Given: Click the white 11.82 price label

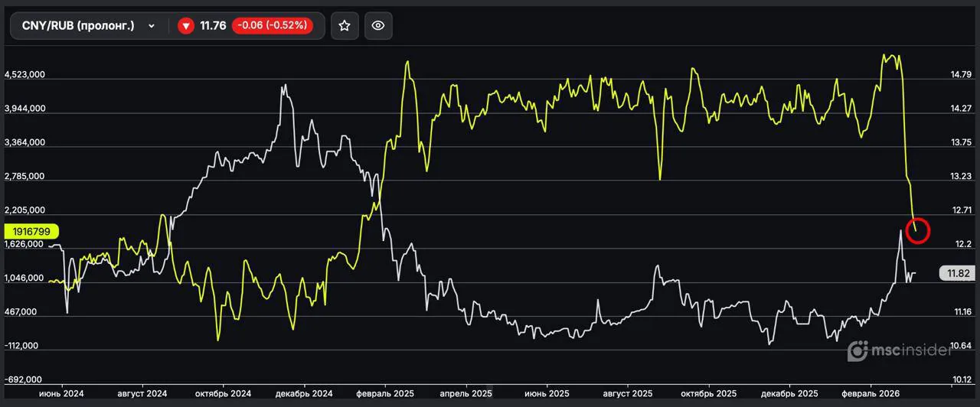Looking at the screenshot, I should [958, 273].
